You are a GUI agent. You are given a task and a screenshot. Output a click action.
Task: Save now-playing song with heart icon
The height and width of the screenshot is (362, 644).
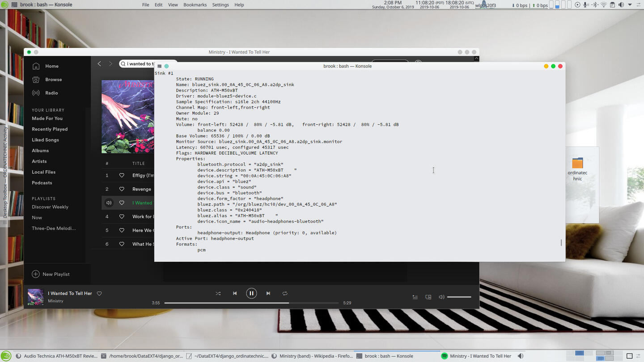coord(99,294)
